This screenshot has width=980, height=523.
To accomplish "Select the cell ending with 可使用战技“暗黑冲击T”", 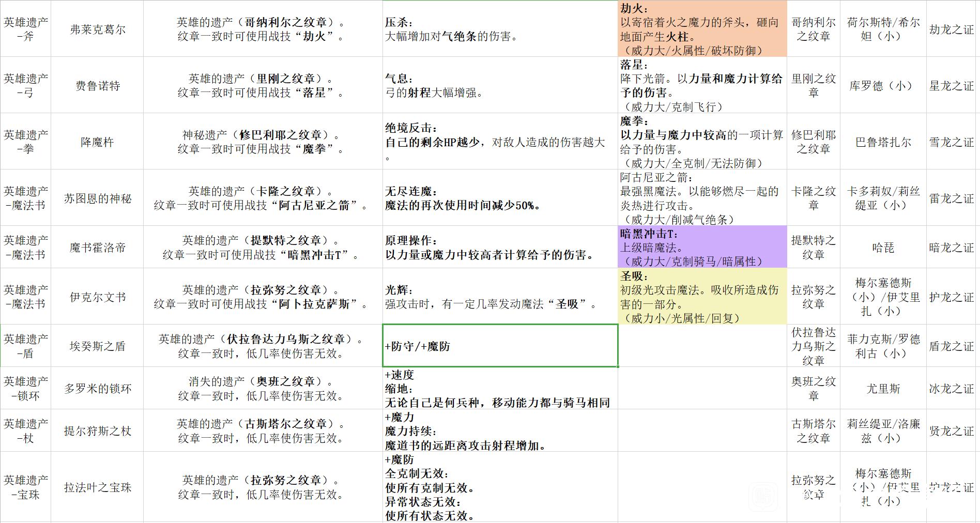I will click(x=263, y=247).
